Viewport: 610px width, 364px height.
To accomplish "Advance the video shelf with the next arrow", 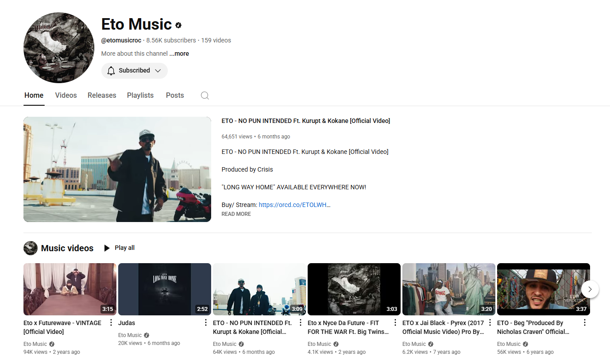I will pyautogui.click(x=590, y=289).
